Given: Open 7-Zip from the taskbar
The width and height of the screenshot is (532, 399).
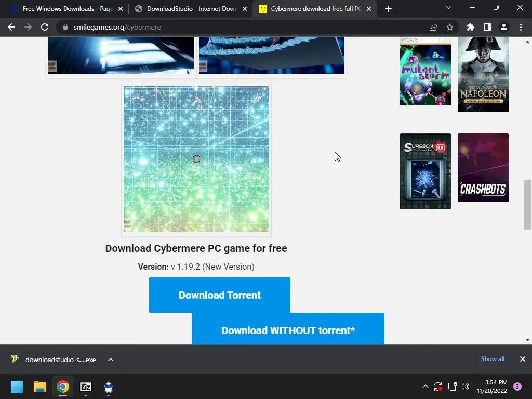Looking at the screenshot, I should tap(86, 387).
